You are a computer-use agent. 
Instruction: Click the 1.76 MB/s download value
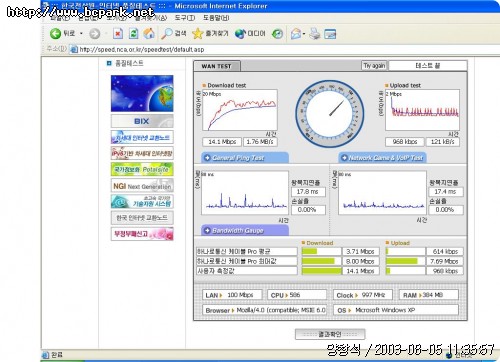(x=260, y=142)
